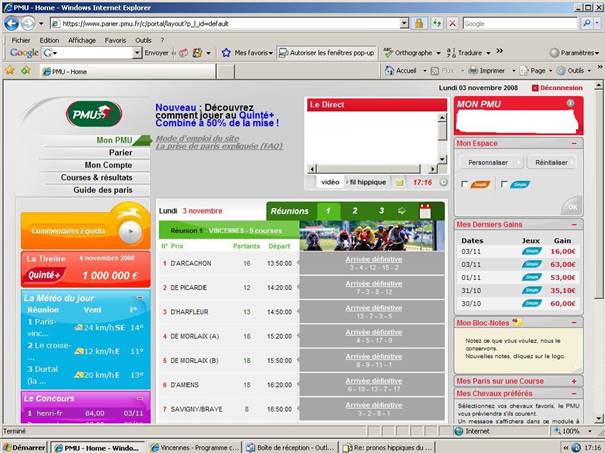Switch to the vidéo tab
This screenshot has height=453, width=605.
[330, 182]
